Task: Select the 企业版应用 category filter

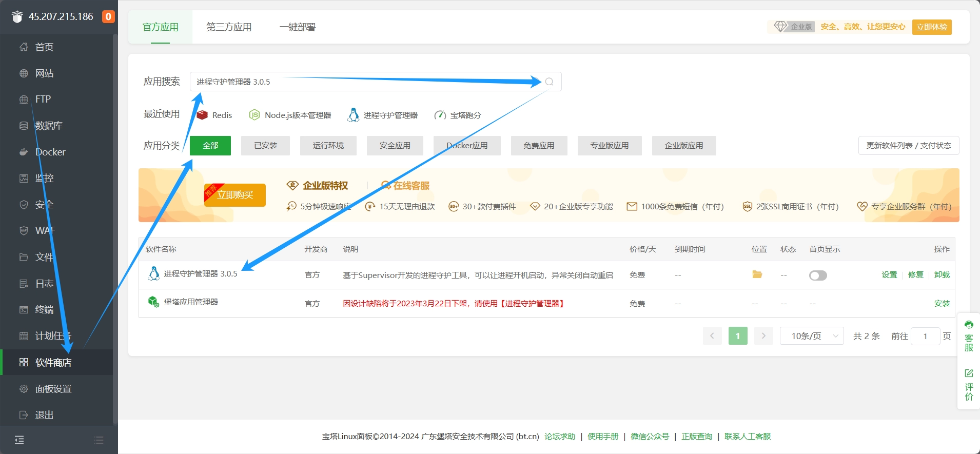Action: point(684,146)
